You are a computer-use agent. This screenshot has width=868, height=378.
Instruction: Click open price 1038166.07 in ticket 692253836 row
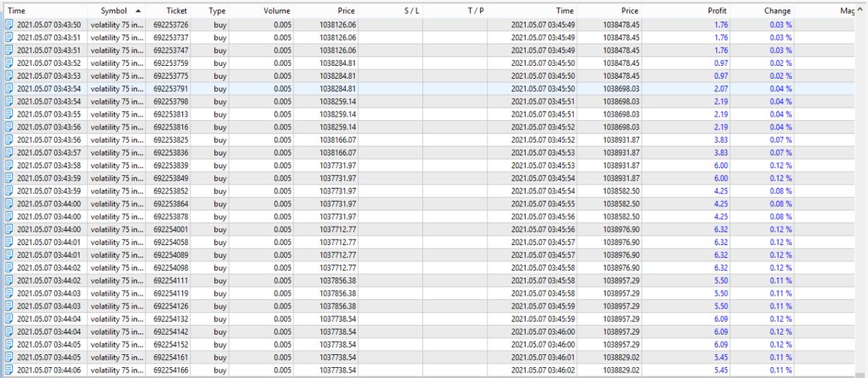(x=337, y=153)
